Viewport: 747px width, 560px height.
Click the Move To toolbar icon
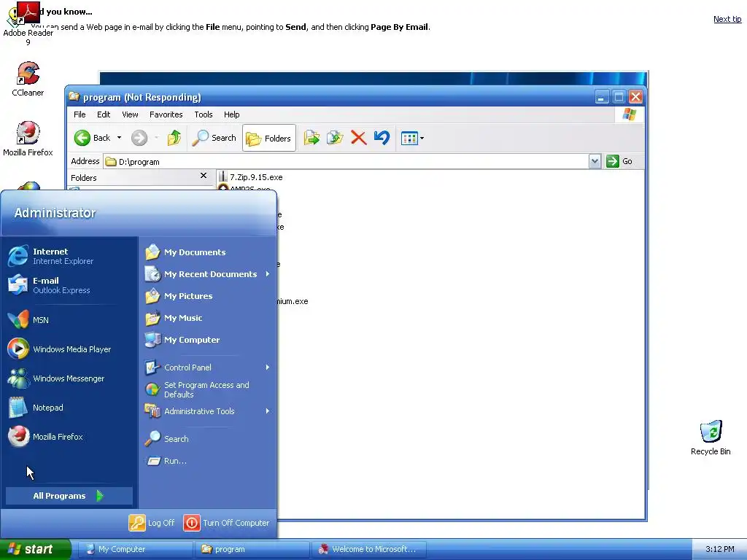coord(311,138)
